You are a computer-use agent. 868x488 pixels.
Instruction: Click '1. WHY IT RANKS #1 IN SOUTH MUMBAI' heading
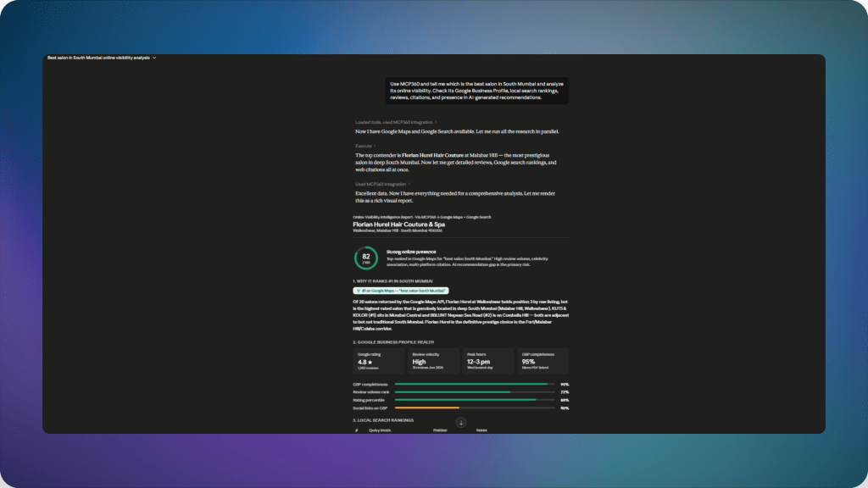(x=392, y=281)
